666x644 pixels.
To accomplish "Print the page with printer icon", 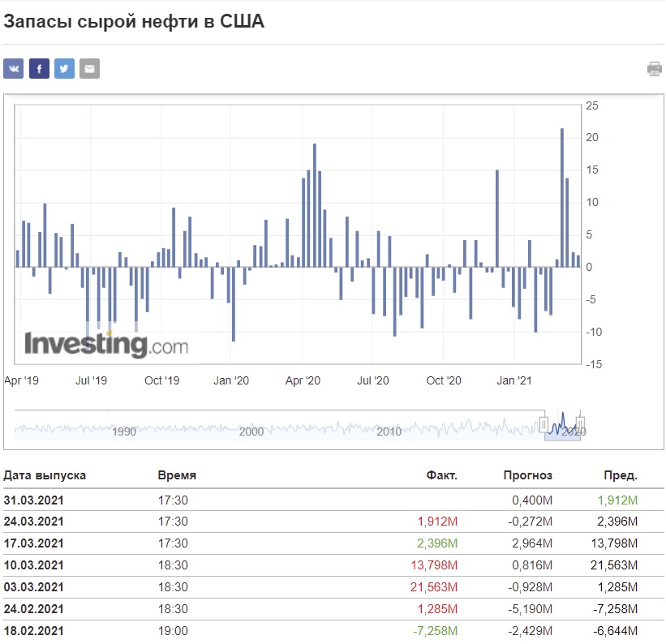I will [x=654, y=69].
